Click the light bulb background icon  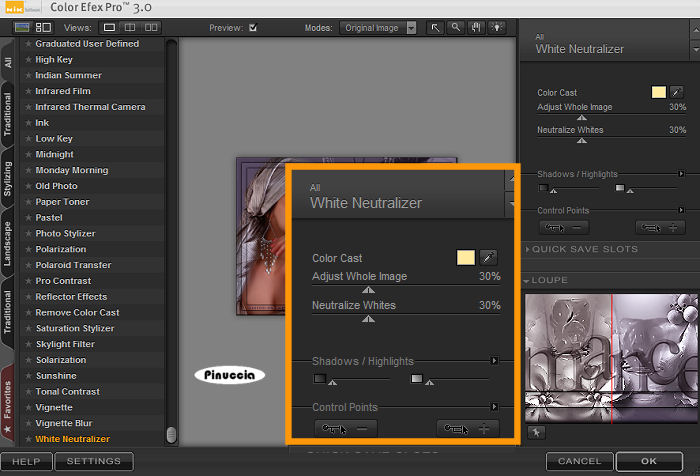pyautogui.click(x=496, y=28)
